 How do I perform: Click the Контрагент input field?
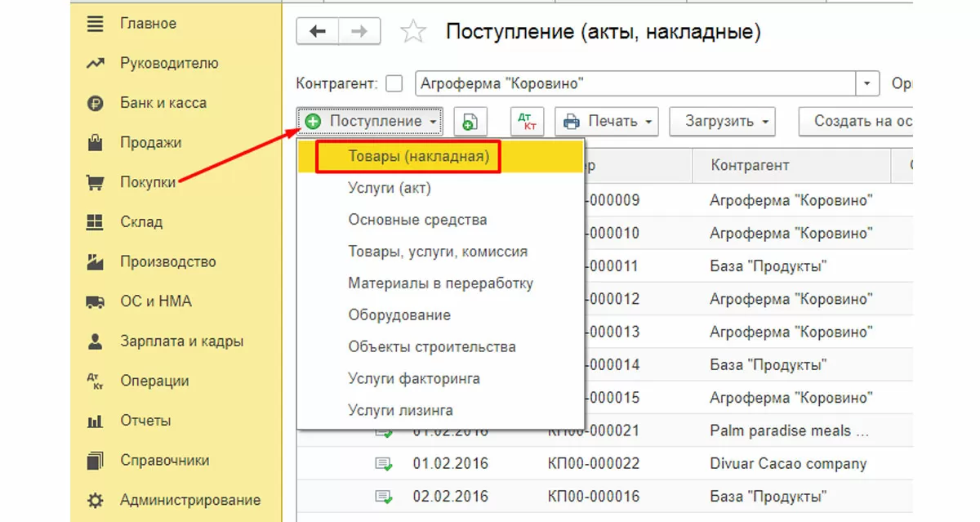pyautogui.click(x=634, y=83)
